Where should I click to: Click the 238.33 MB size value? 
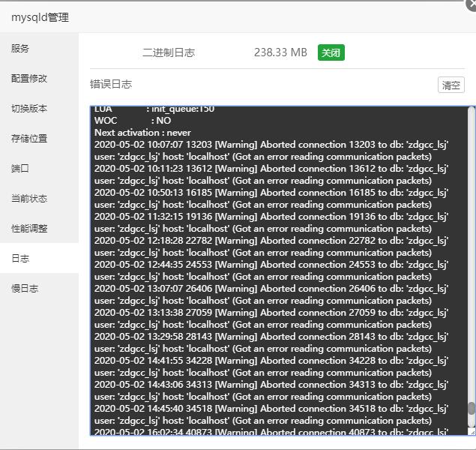coord(280,52)
